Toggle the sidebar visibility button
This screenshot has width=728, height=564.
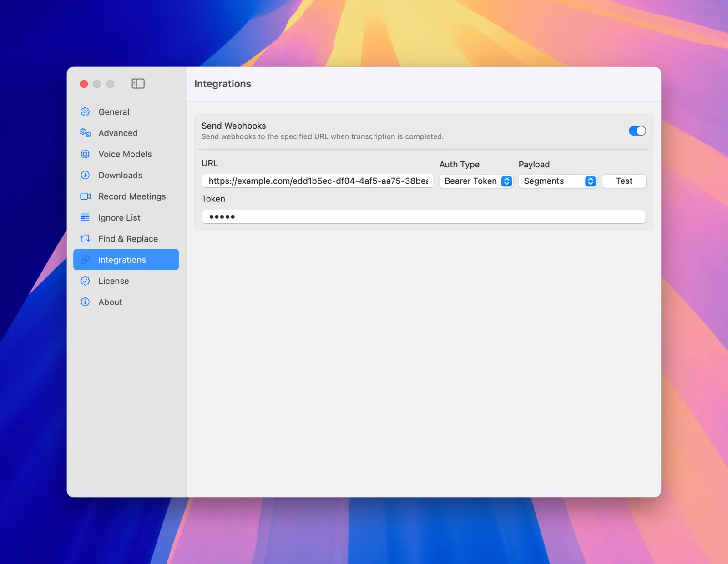tap(138, 84)
